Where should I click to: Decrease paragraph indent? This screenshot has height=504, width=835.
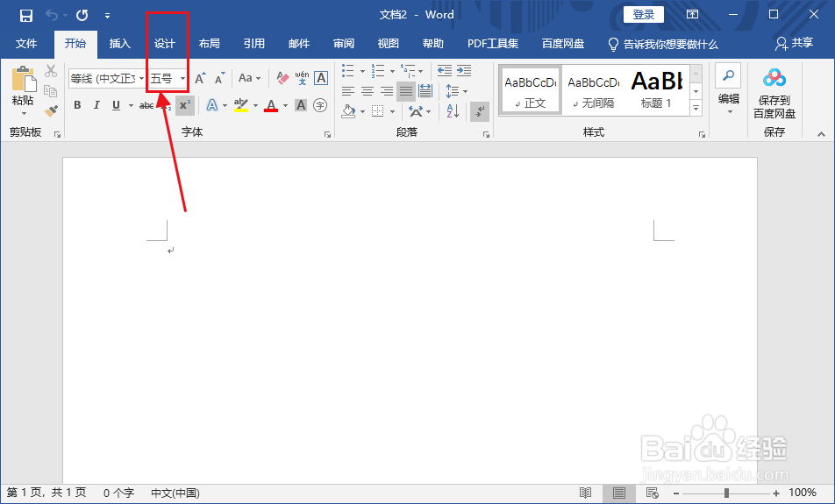[444, 70]
